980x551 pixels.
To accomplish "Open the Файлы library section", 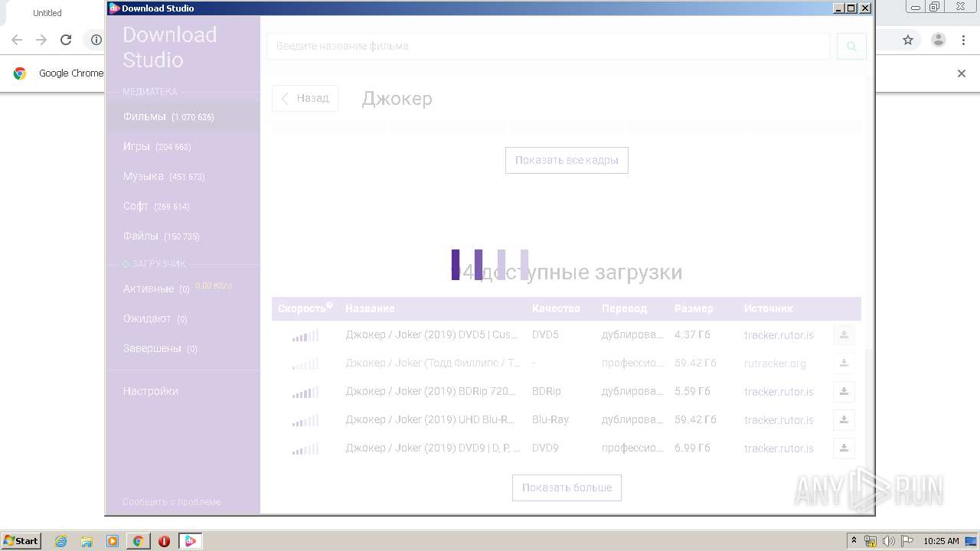I will click(x=183, y=236).
